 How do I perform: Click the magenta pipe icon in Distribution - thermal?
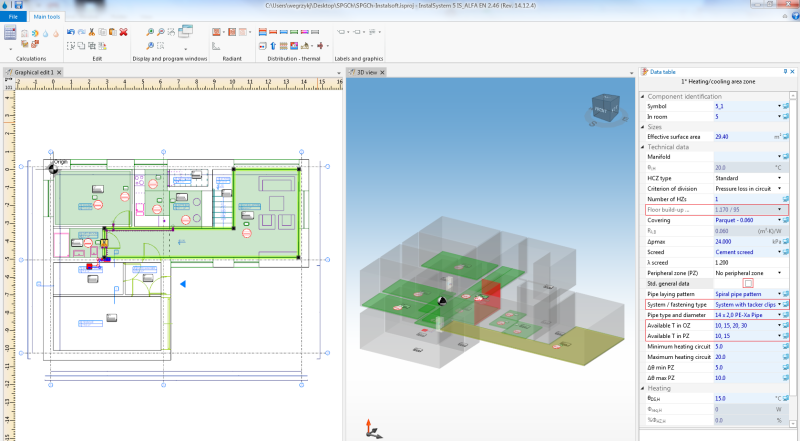pyautogui.click(x=305, y=32)
